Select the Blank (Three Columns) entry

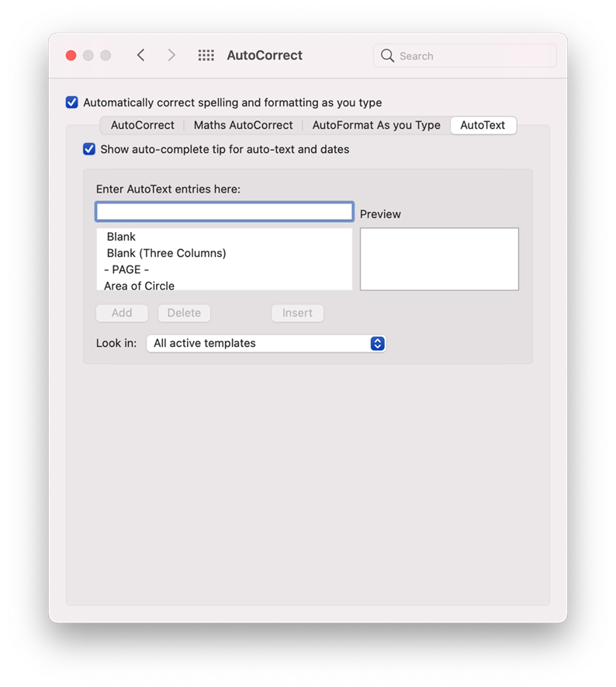[224, 253]
